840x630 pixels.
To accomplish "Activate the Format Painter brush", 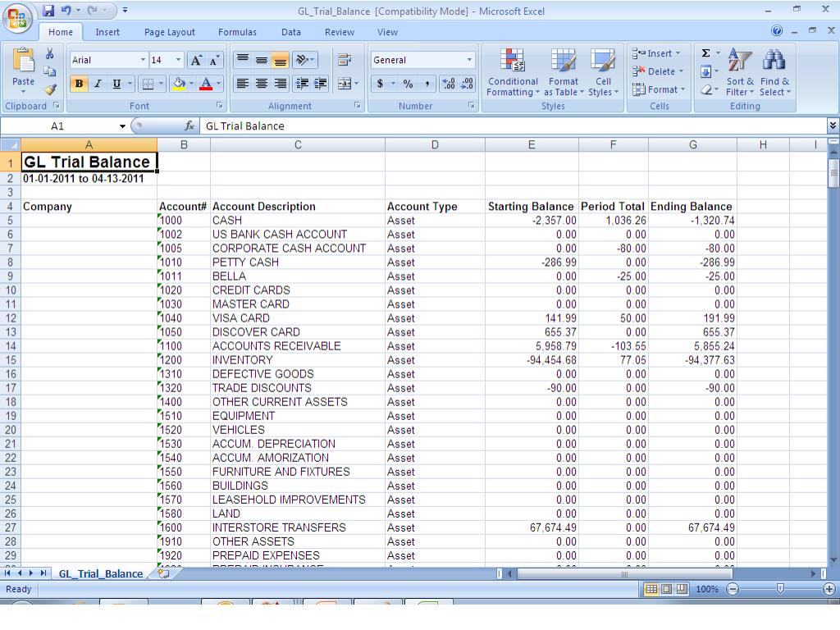I will point(50,89).
